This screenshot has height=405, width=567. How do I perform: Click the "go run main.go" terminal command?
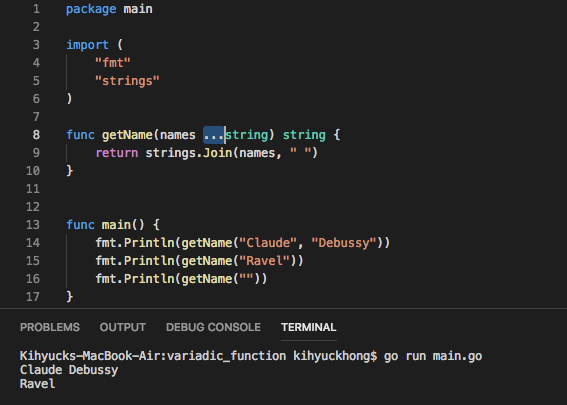(433, 356)
